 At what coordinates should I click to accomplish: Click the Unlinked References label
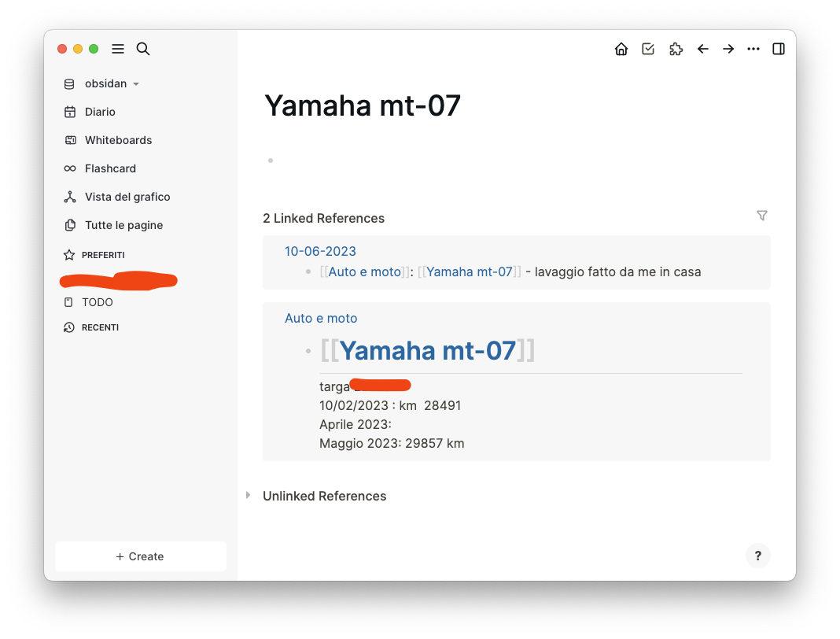[x=325, y=496]
